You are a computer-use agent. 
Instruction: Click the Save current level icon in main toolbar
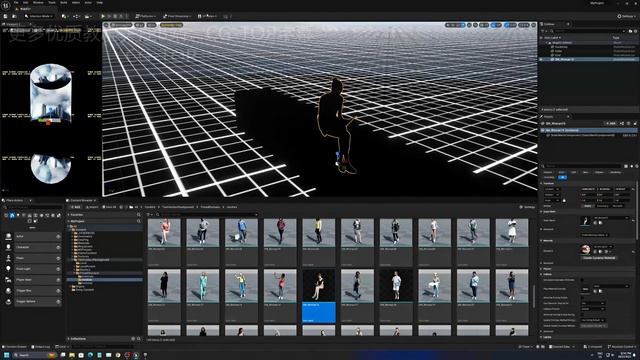(5, 16)
